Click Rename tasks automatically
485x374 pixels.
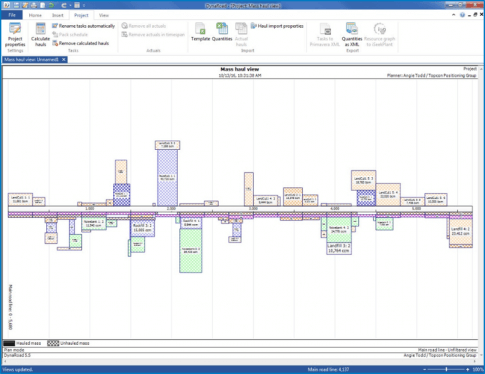[83, 26]
